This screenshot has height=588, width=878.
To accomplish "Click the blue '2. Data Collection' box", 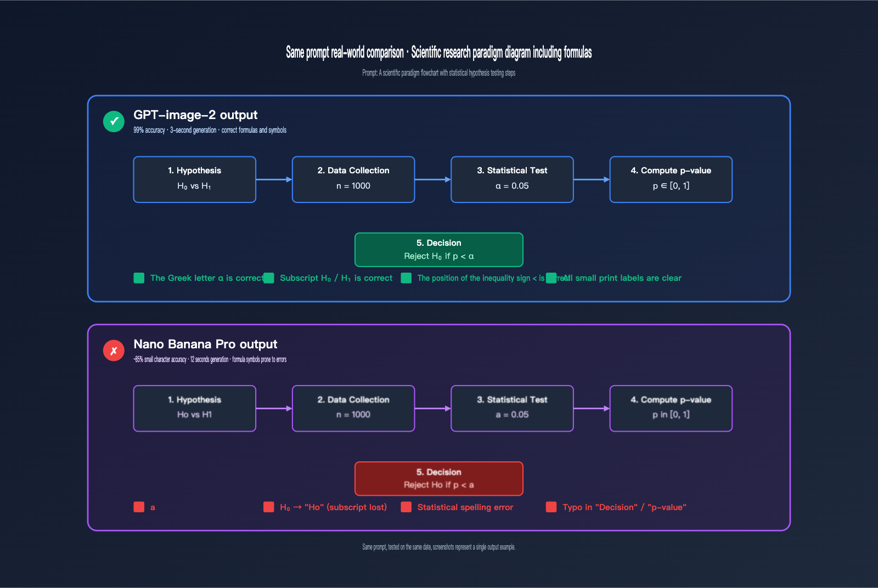I will (x=353, y=179).
